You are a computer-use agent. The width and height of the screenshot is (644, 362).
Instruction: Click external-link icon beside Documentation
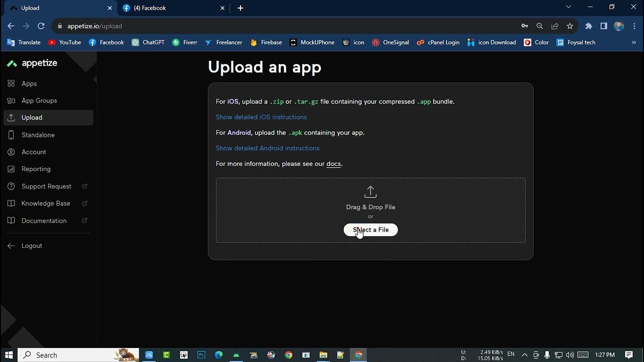coord(85,221)
